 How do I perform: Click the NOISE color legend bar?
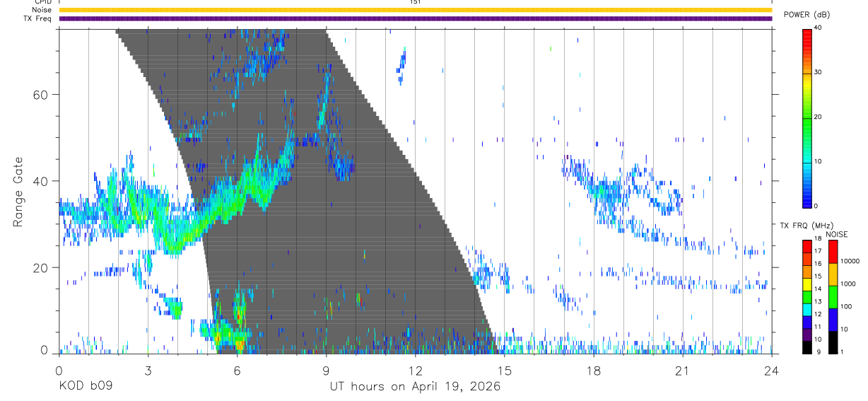pyautogui.click(x=833, y=297)
